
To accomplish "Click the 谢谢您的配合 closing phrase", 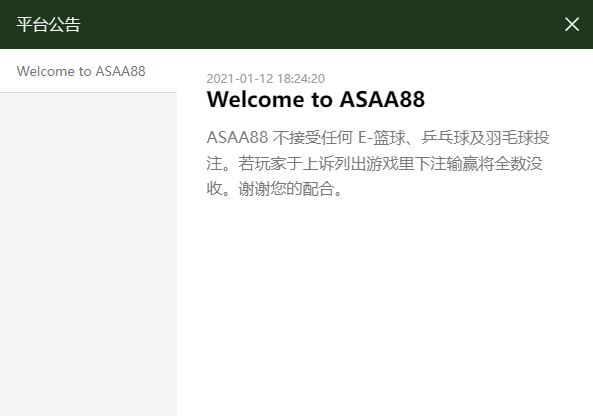I will (x=286, y=188).
